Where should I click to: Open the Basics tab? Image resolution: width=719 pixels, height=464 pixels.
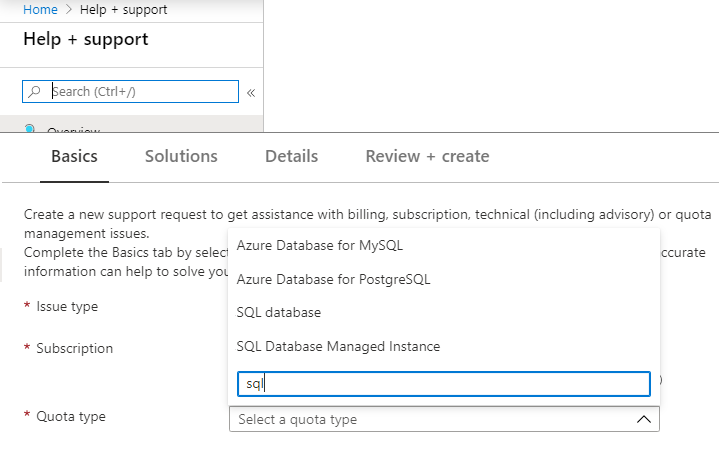click(x=74, y=156)
